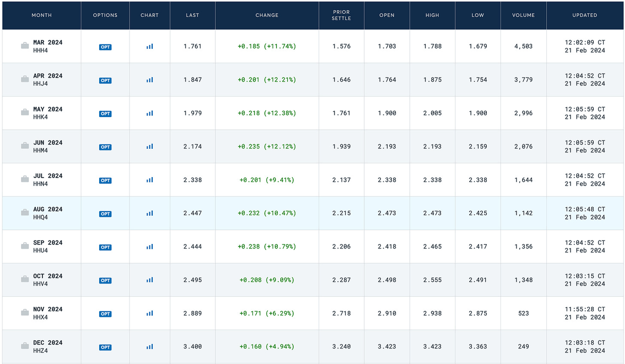
Task: Click last price 1.761
Action: 192,46
